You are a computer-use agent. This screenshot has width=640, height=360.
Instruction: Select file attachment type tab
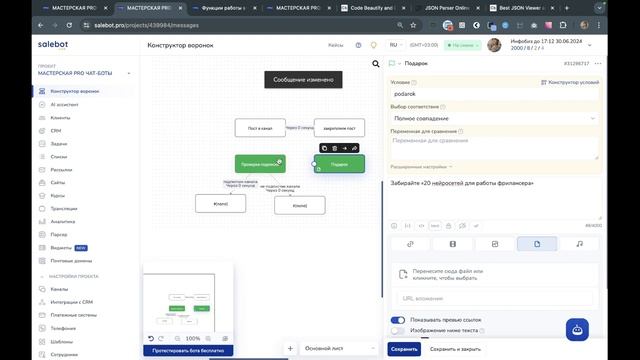pyautogui.click(x=537, y=244)
